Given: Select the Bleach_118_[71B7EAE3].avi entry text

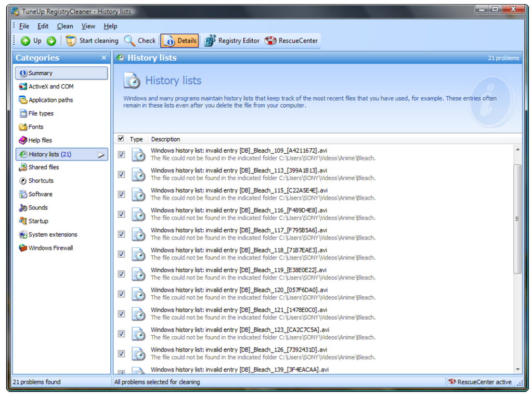Looking at the screenshot, I should point(239,250).
